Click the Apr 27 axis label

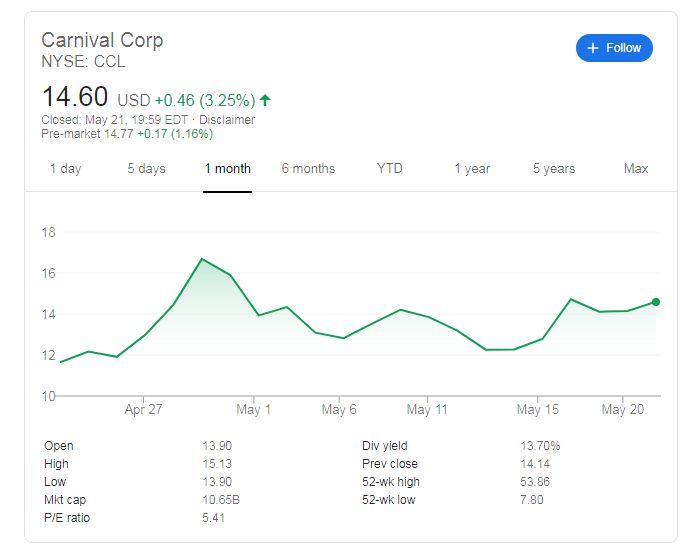coord(143,409)
